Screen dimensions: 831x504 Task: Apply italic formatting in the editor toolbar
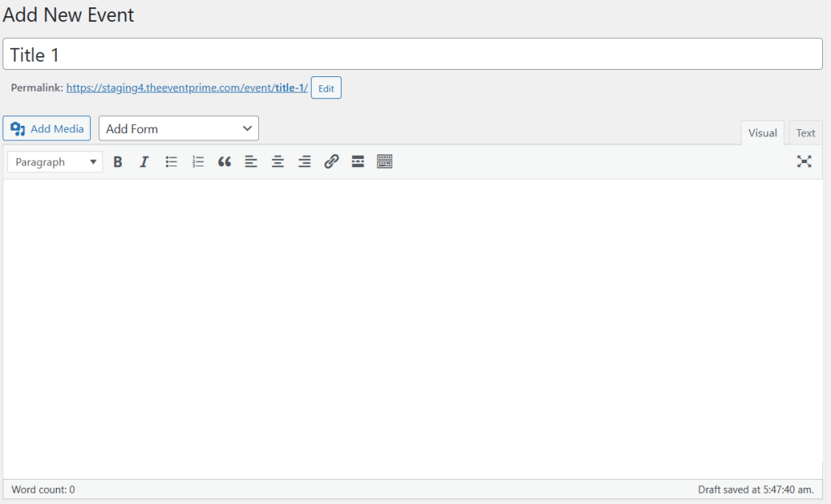click(144, 162)
